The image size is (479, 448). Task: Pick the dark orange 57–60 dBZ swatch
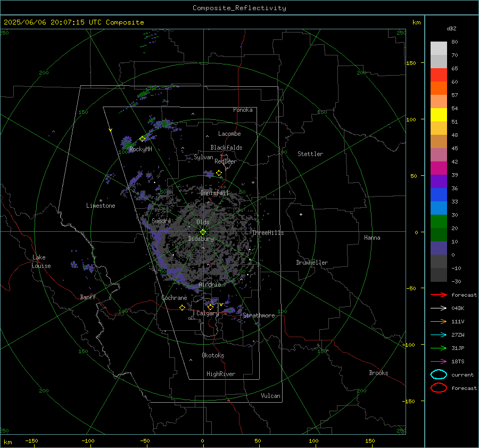click(439, 88)
